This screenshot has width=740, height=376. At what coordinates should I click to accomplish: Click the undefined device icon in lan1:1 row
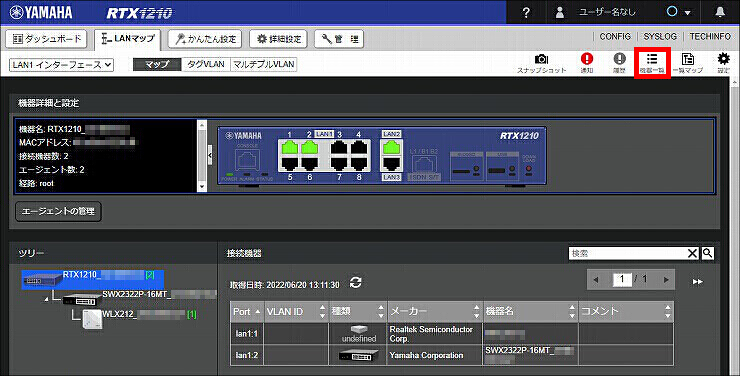click(x=359, y=330)
